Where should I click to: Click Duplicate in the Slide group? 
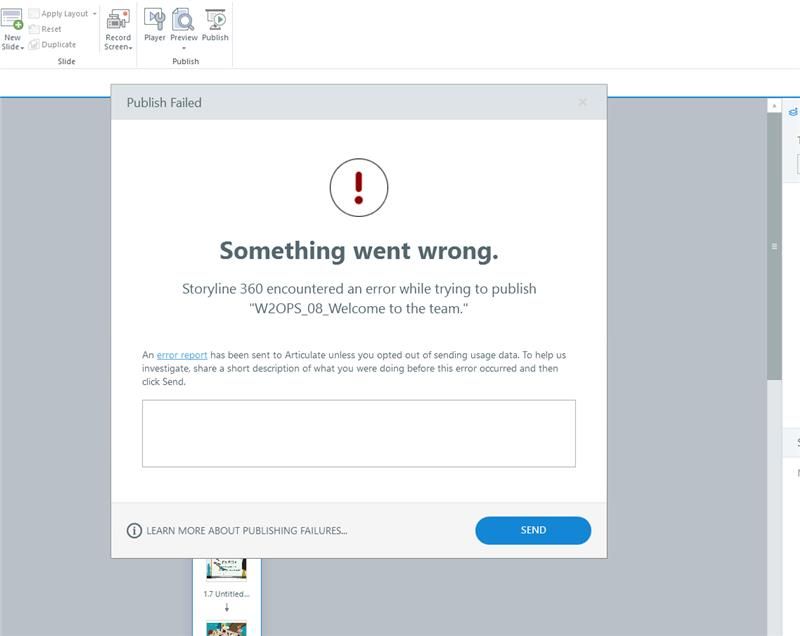click(53, 44)
